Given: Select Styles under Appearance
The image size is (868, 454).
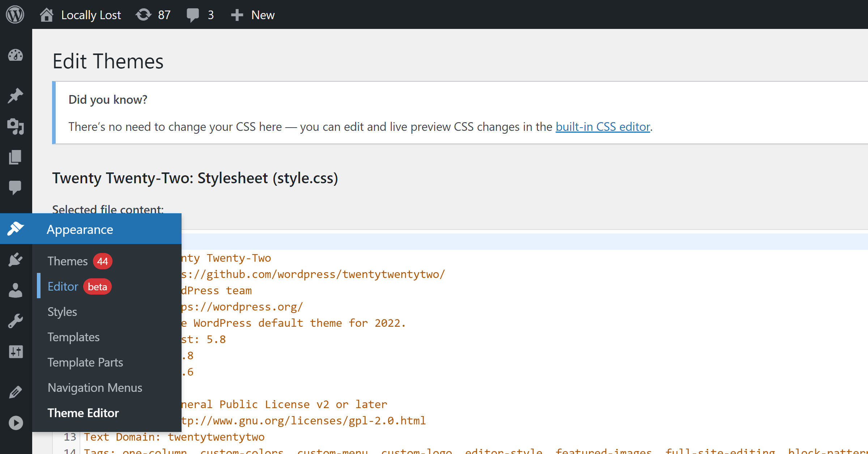Looking at the screenshot, I should [x=62, y=312].
